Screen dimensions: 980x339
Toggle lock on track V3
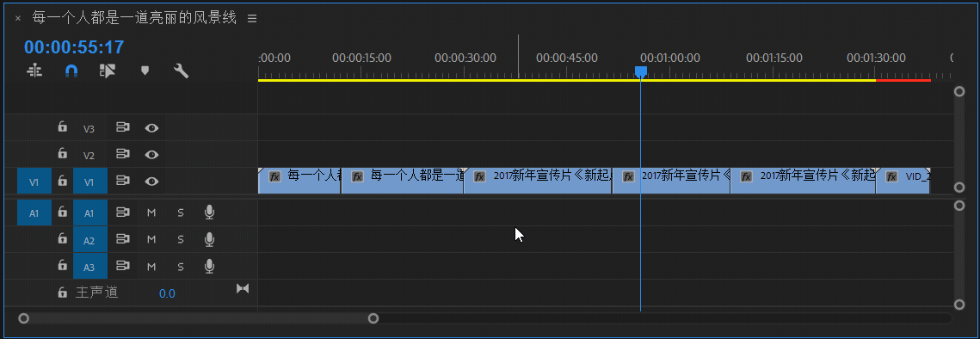62,127
